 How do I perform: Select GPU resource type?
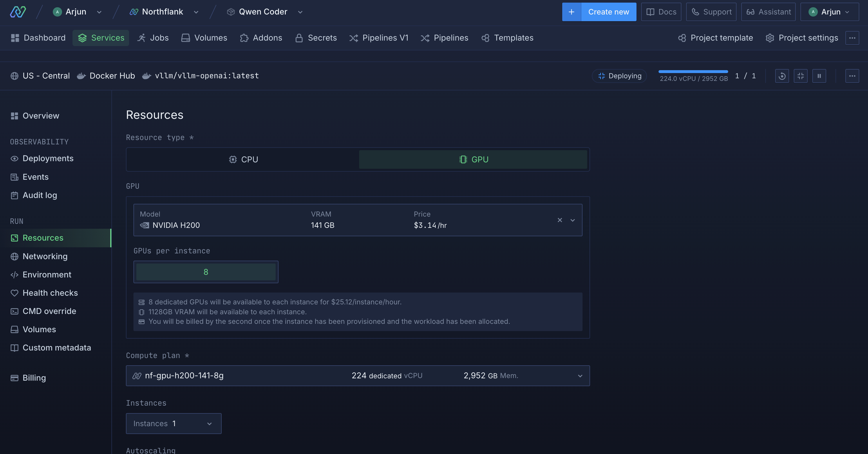click(473, 159)
